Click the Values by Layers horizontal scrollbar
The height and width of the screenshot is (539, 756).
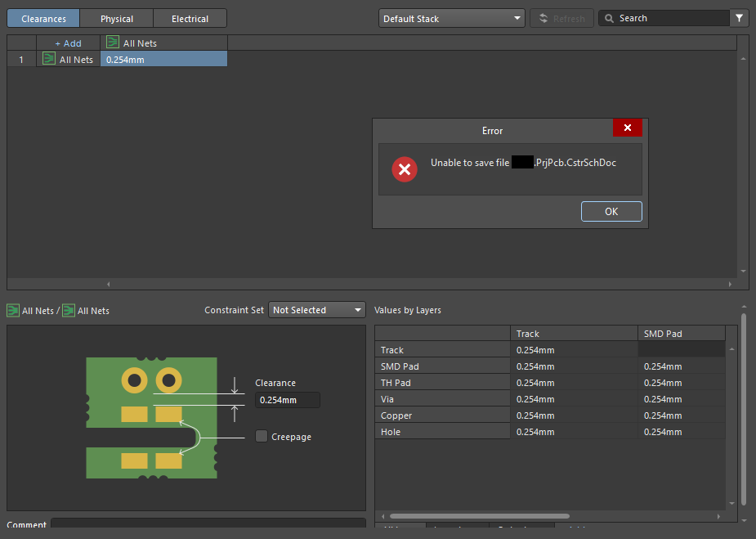pos(479,516)
